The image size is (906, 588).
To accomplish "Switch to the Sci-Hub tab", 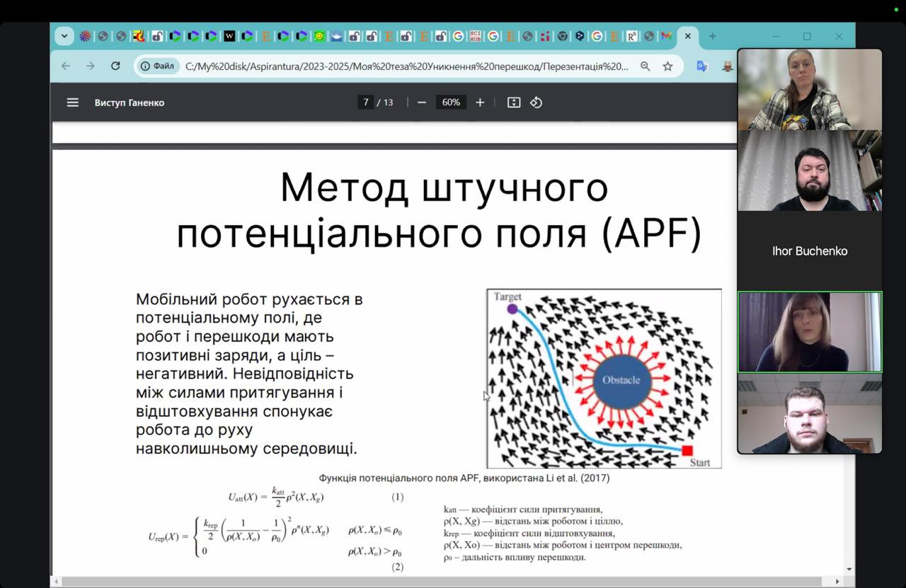I will tap(475, 36).
